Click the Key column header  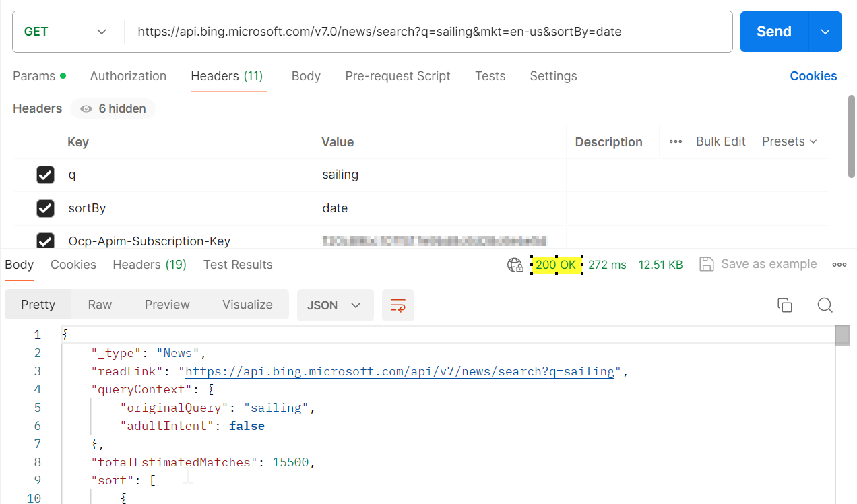(78, 142)
